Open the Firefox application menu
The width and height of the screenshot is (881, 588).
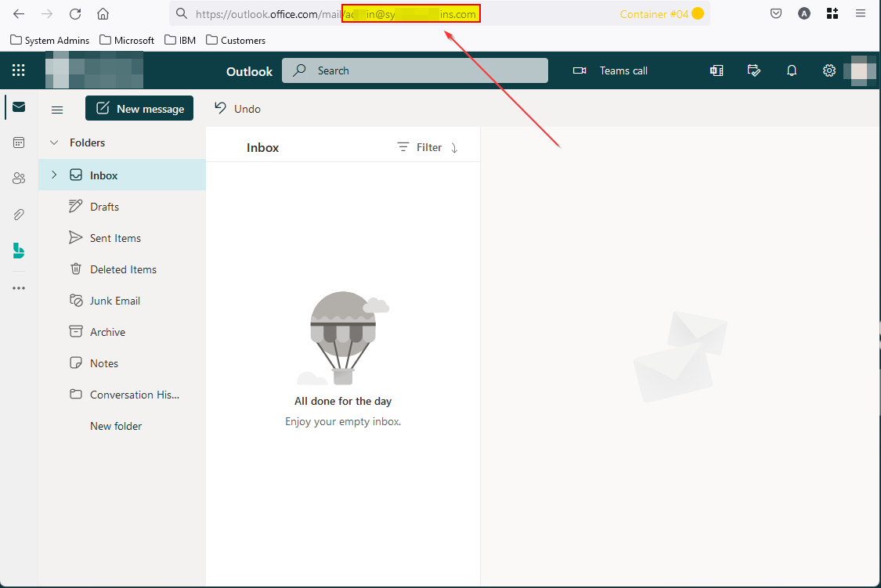click(x=861, y=13)
